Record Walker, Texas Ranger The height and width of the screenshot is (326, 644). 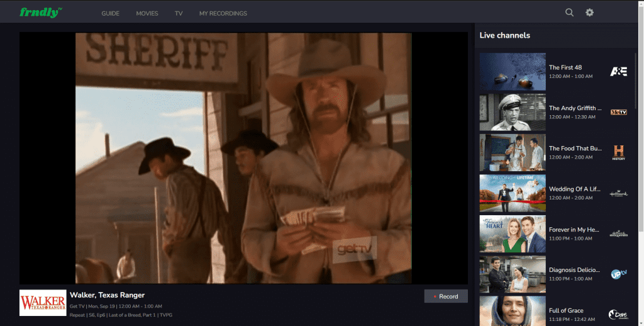pos(446,296)
